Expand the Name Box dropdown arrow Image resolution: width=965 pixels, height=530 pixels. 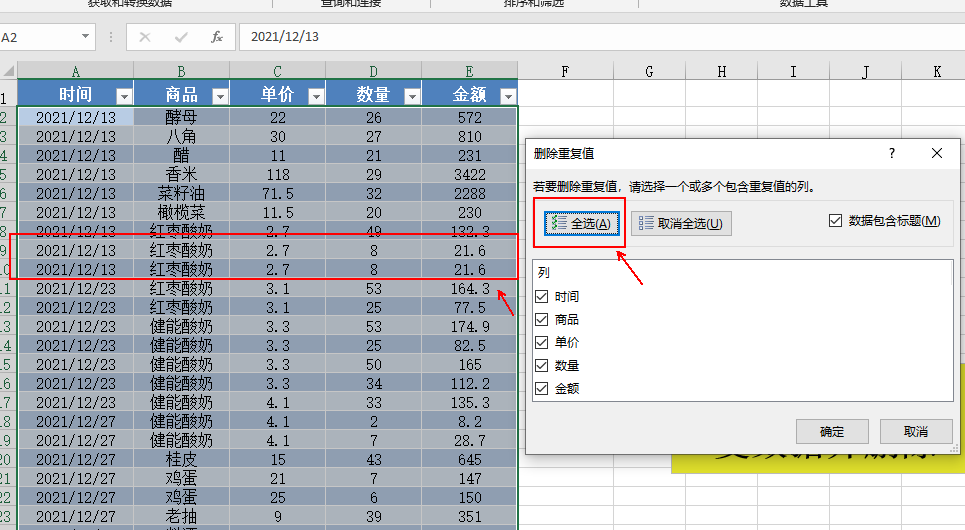tap(85, 37)
